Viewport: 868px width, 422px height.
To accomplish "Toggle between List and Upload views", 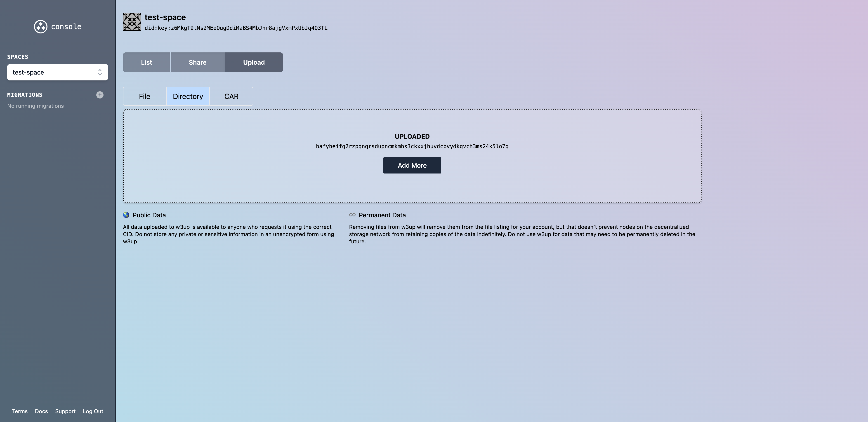I will pos(146,62).
